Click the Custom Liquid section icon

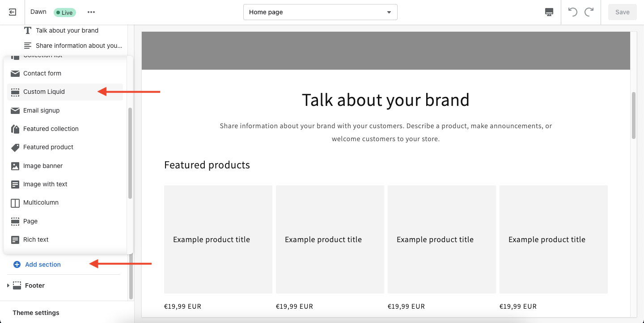tap(15, 92)
